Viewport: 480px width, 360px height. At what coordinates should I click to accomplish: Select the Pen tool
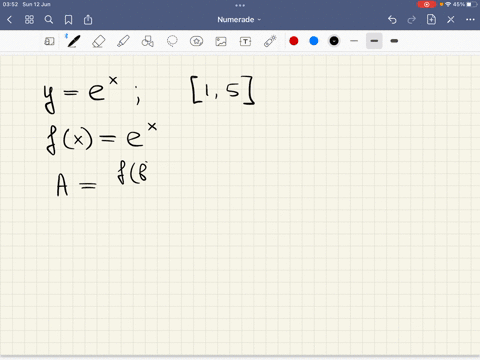(x=73, y=41)
